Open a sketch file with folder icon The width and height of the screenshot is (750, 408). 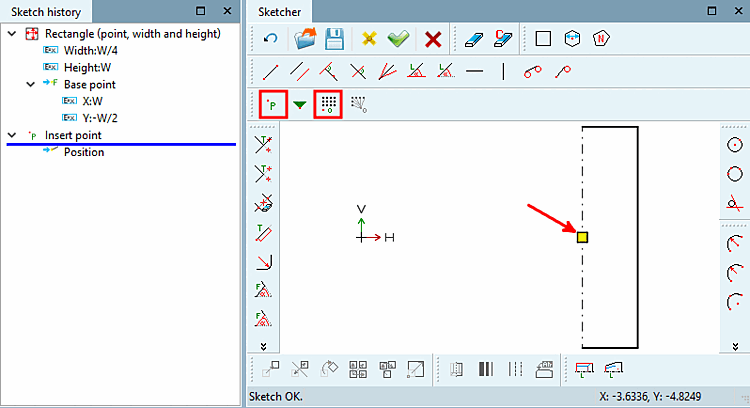click(x=305, y=38)
